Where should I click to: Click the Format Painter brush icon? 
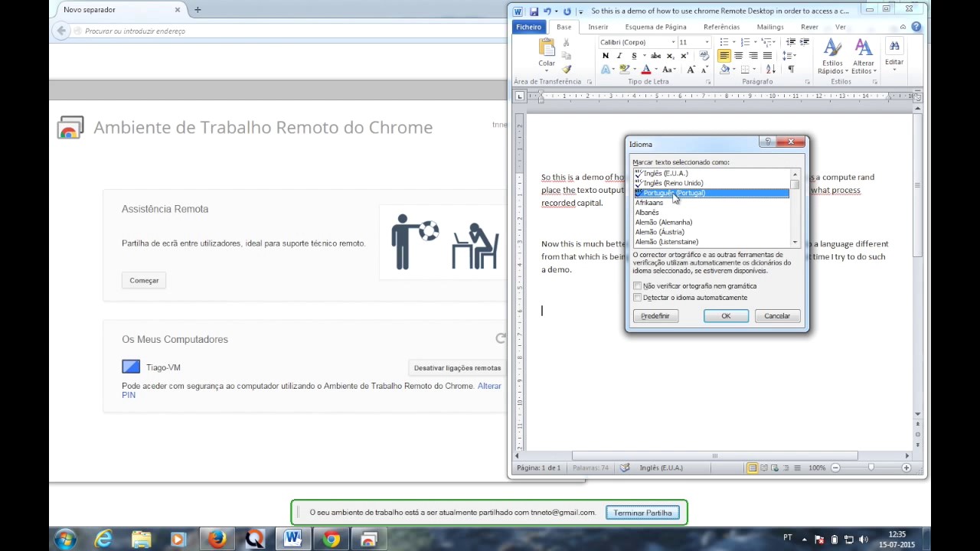(567, 70)
